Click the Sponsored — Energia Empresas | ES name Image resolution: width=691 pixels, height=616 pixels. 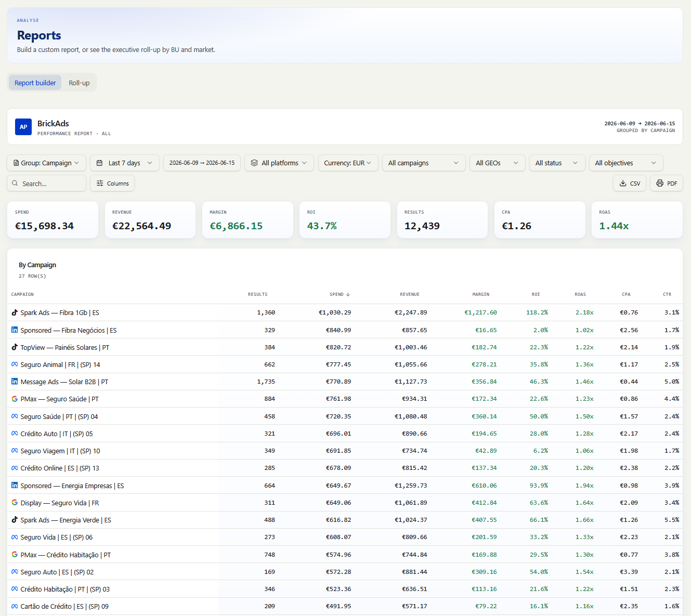(x=72, y=486)
